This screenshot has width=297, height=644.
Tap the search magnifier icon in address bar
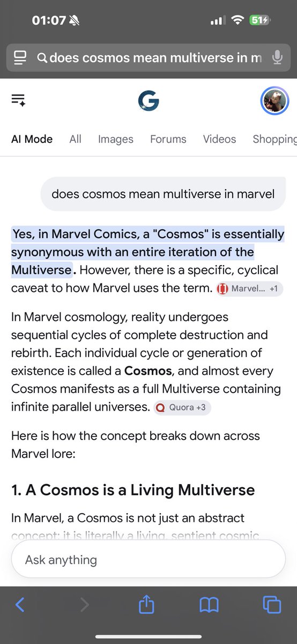(42, 57)
